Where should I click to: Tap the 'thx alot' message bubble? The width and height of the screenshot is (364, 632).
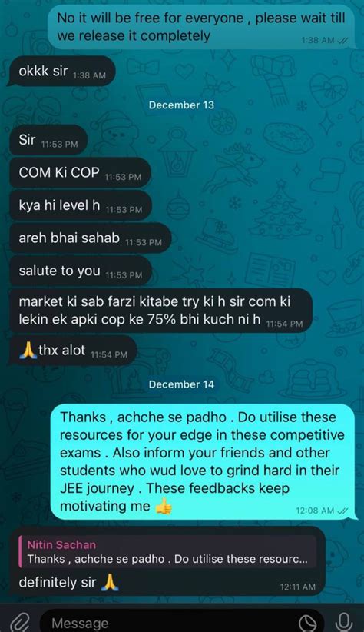72,351
